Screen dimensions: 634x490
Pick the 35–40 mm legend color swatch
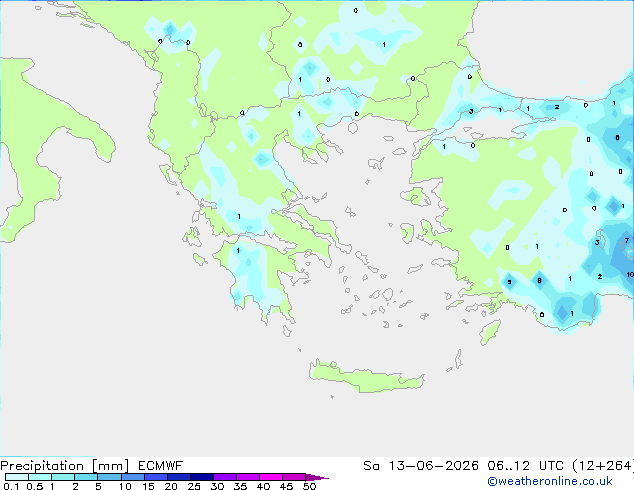248,477
